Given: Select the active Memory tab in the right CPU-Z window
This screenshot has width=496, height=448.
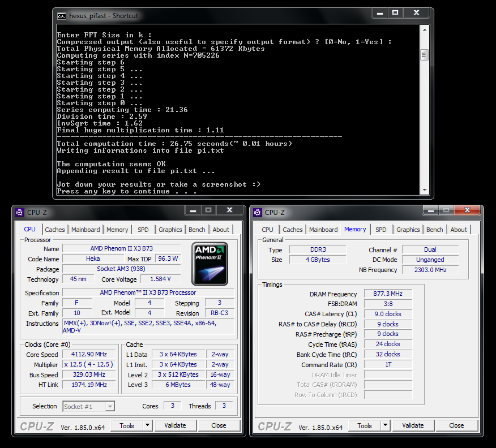Looking at the screenshot, I should pos(355,229).
